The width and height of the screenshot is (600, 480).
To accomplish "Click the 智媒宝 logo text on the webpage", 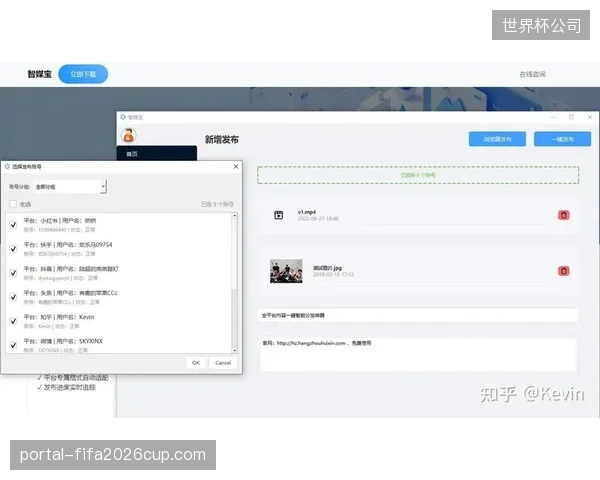I will 39,74.
